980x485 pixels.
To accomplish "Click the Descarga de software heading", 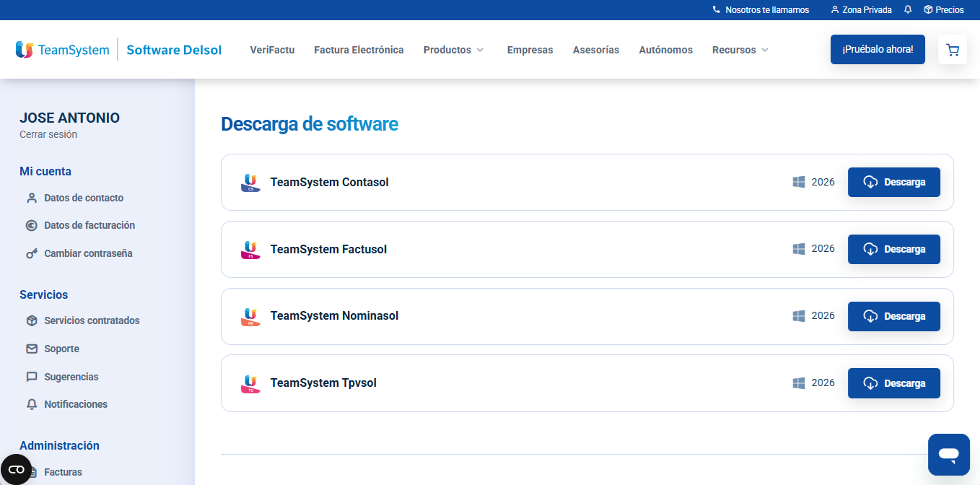I will pyautogui.click(x=310, y=124).
